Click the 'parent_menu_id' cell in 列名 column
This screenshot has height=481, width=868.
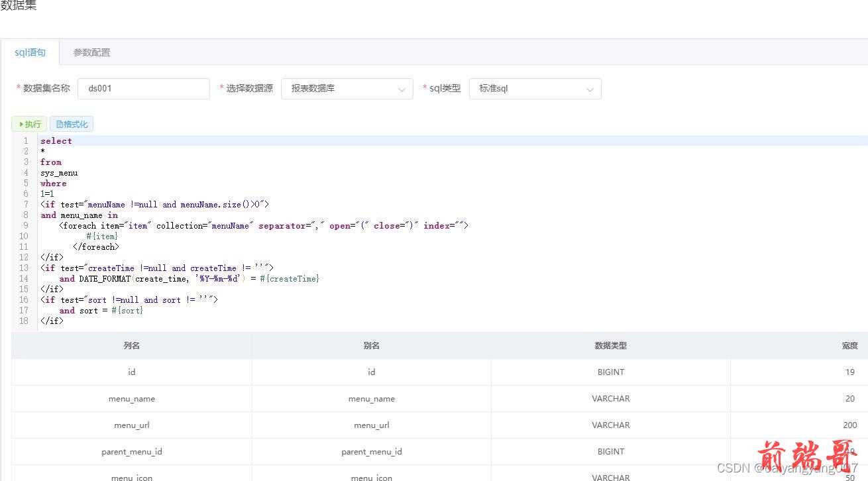coord(131,452)
